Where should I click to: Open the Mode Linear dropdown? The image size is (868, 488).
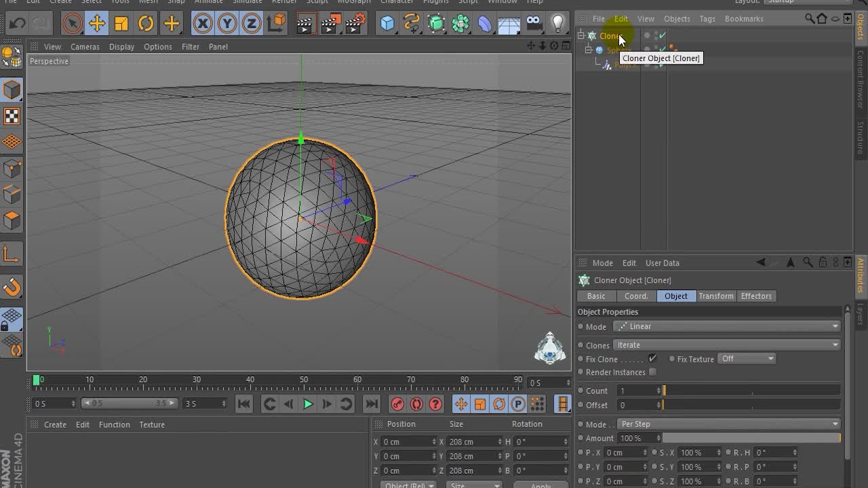click(x=727, y=327)
